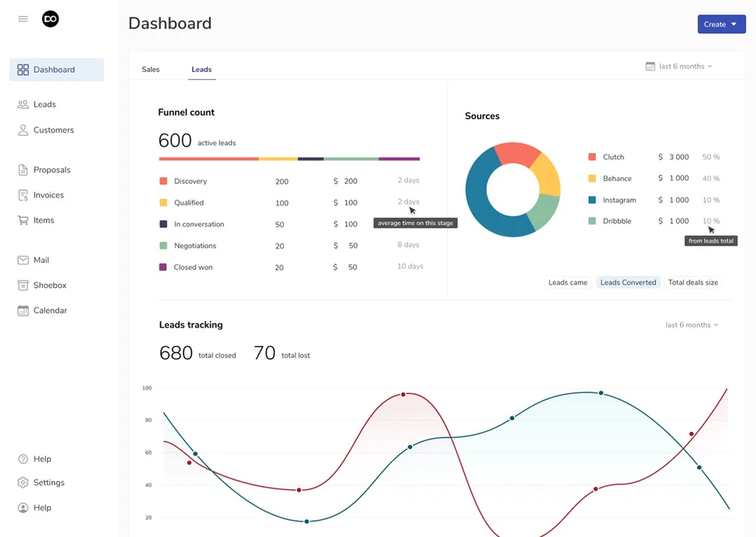Image resolution: width=756 pixels, height=537 pixels.
Task: Open the Mail envelope icon
Action: [23, 259]
